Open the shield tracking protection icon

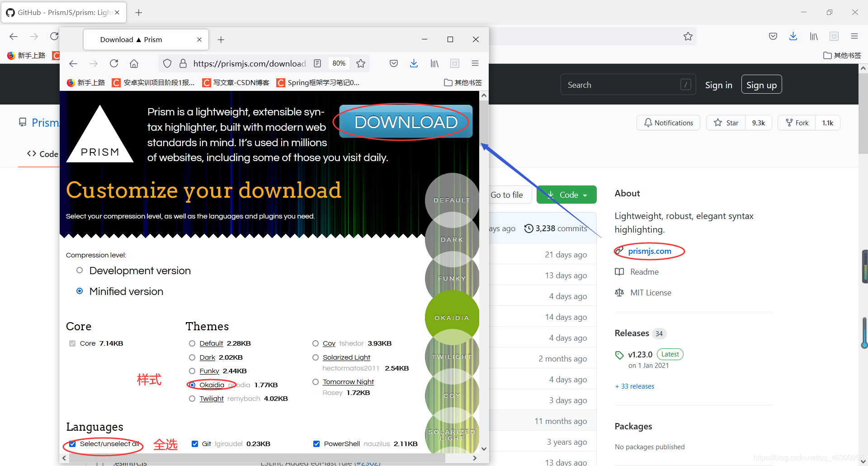(x=167, y=64)
